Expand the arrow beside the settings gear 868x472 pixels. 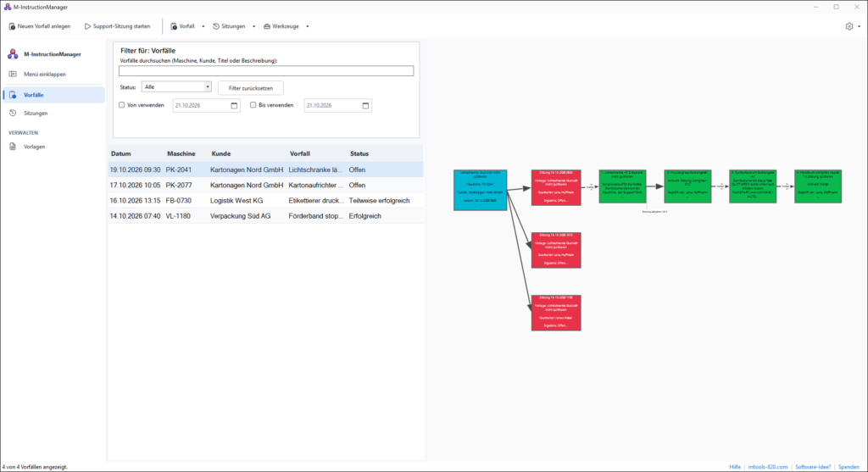[860, 26]
